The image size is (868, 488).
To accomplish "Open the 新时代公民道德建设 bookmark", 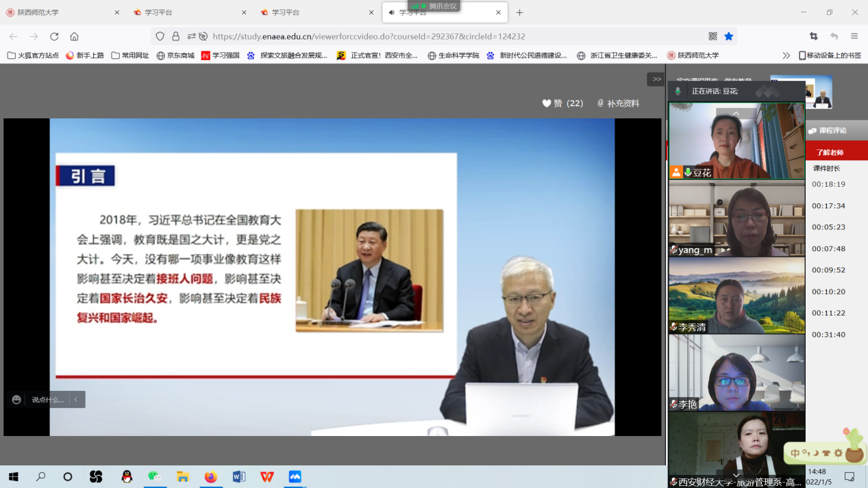I will (527, 55).
